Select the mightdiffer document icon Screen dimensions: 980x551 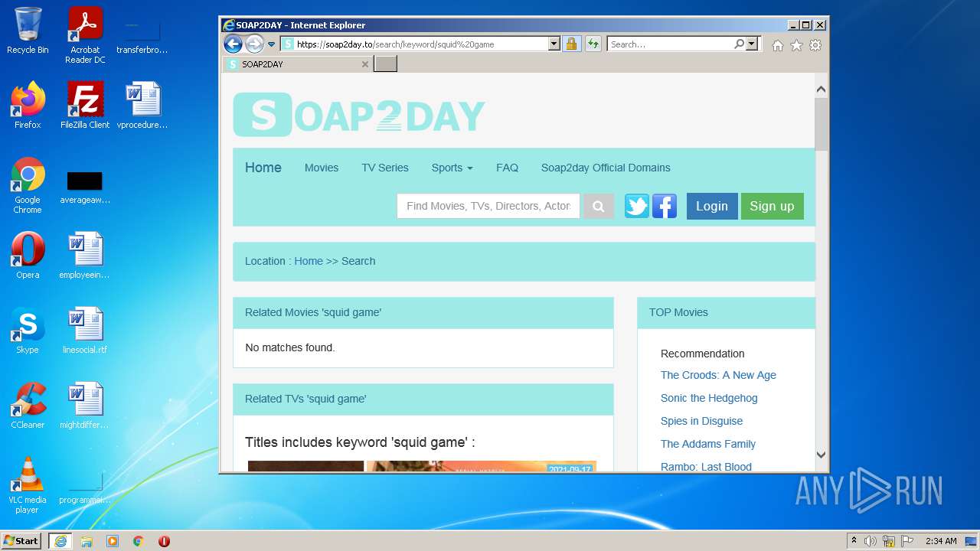pyautogui.click(x=85, y=405)
